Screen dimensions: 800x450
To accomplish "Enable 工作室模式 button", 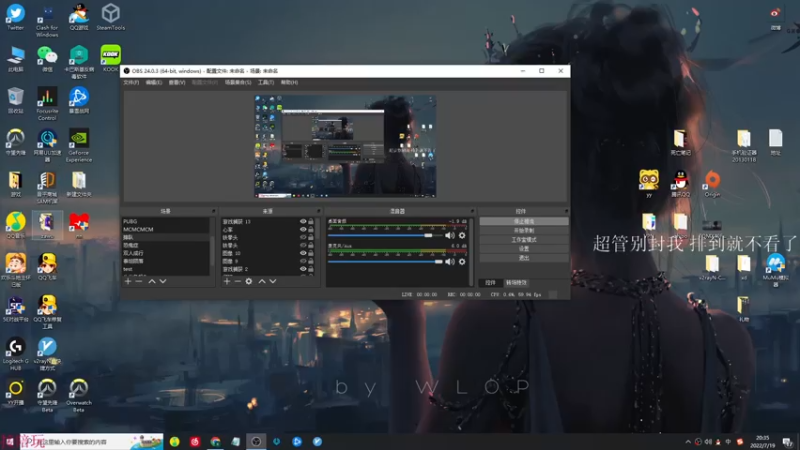I will point(524,240).
